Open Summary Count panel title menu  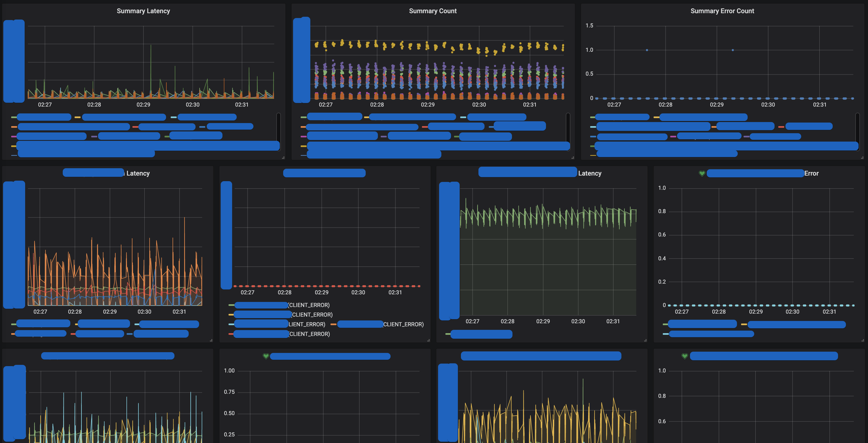433,11
